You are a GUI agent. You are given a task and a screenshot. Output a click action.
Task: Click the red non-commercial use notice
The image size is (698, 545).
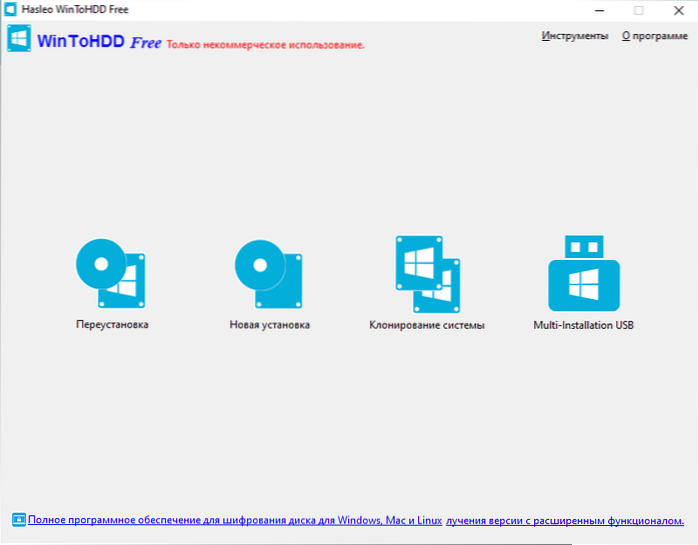[x=265, y=46]
